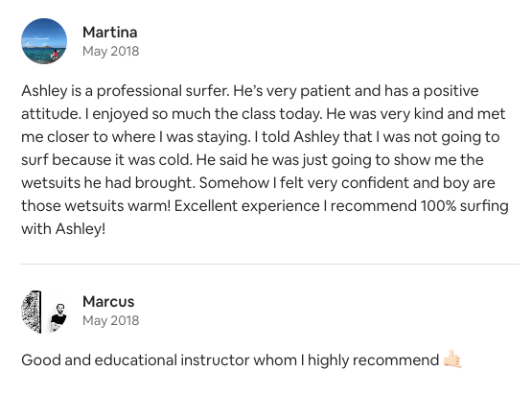
Task: Select the May 2018 date under Martina
Action: 110,51
